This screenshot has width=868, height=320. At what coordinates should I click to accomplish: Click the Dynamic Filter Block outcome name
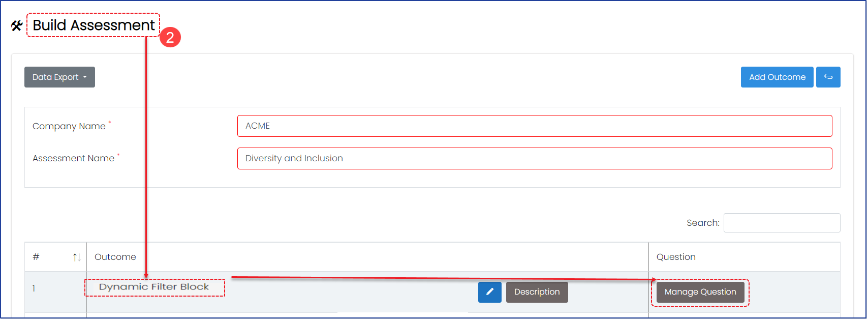154,287
